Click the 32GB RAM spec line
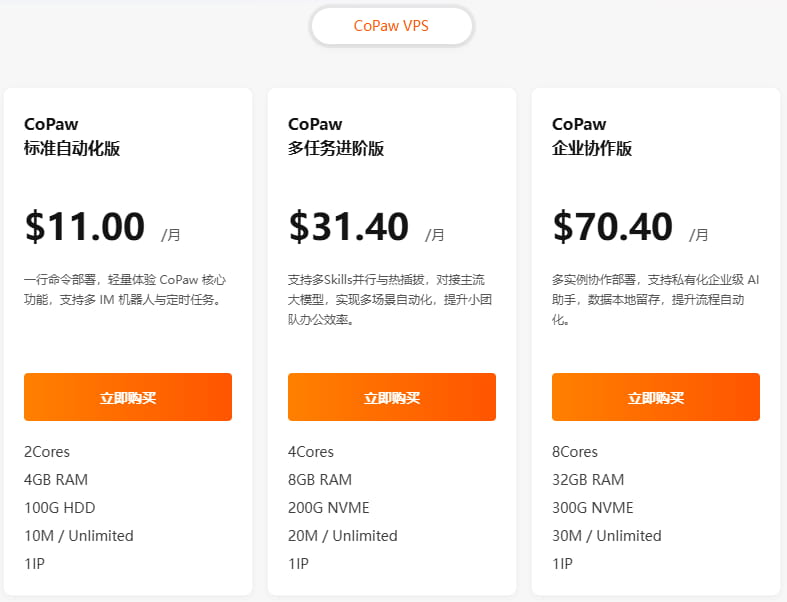Viewport: 787px width, 602px height. coord(588,480)
